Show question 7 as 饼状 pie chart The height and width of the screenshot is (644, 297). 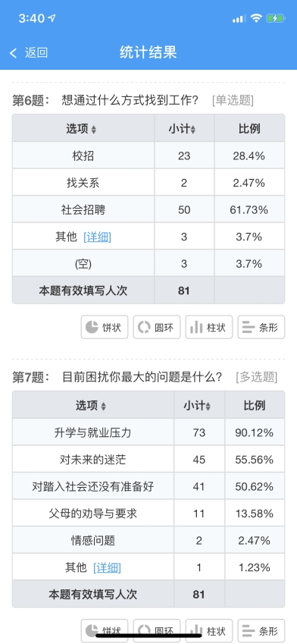coord(105,630)
